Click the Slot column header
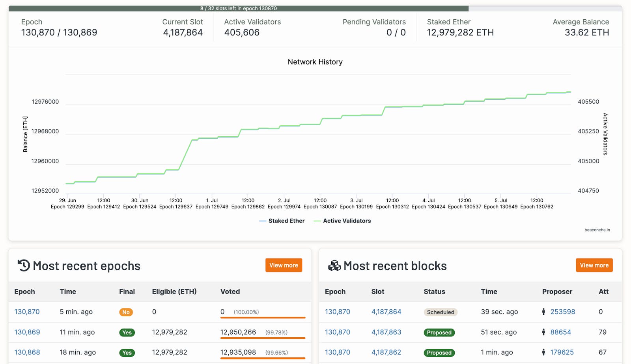Screen dimensions: 631x364 (x=377, y=292)
